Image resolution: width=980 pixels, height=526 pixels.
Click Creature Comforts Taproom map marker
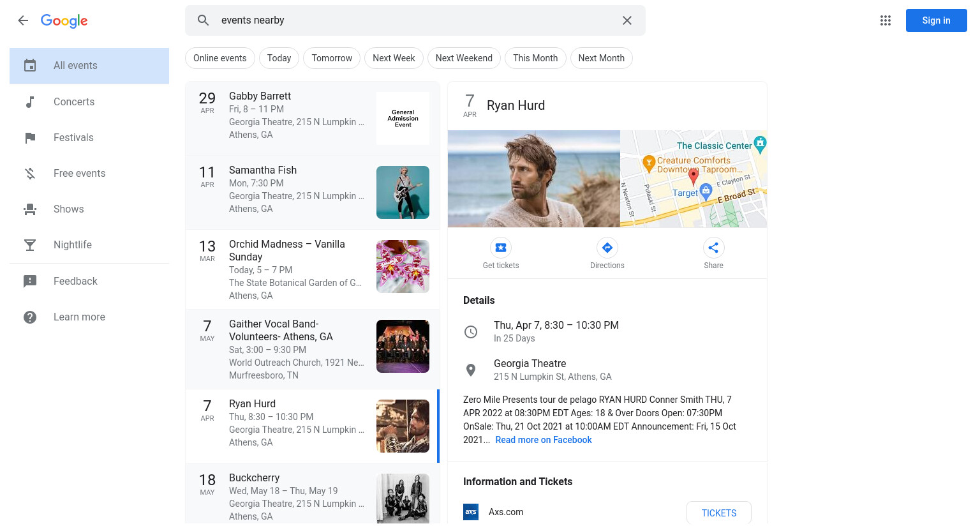[x=649, y=163]
